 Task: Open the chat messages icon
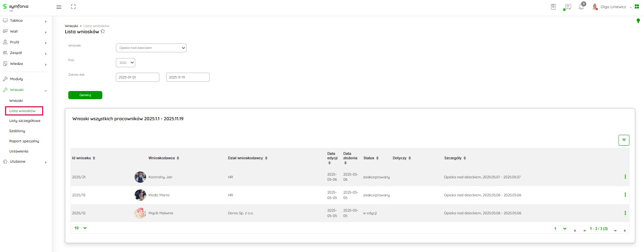pos(567,7)
